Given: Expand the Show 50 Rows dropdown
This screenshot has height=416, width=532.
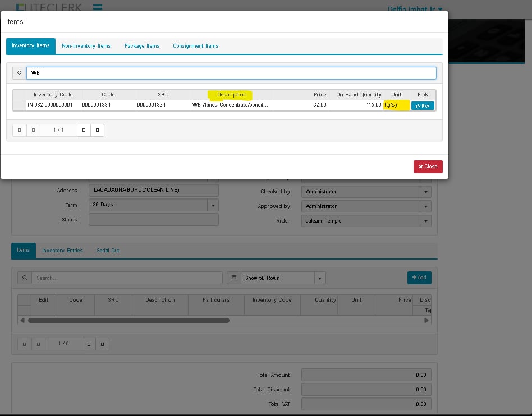Looking at the screenshot, I should pyautogui.click(x=319, y=278).
